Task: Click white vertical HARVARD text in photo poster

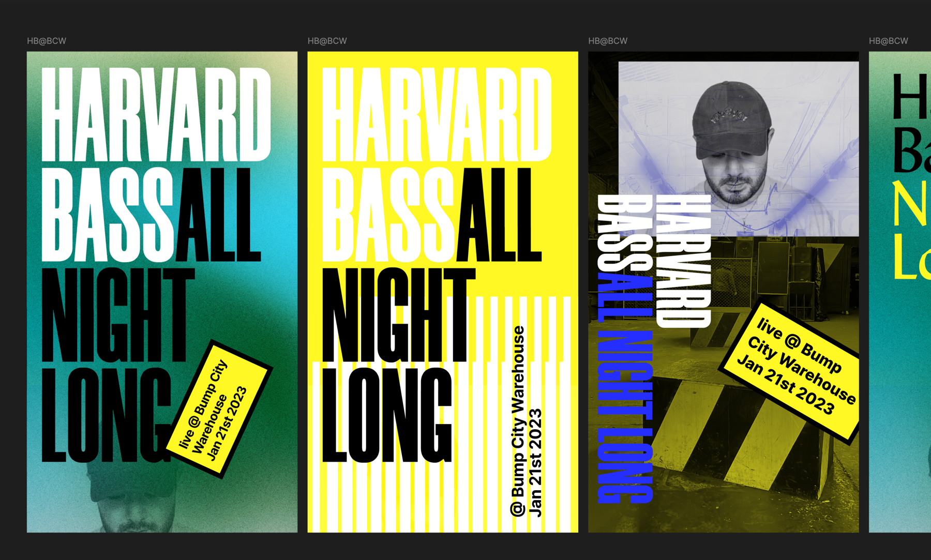Action: tap(684, 261)
